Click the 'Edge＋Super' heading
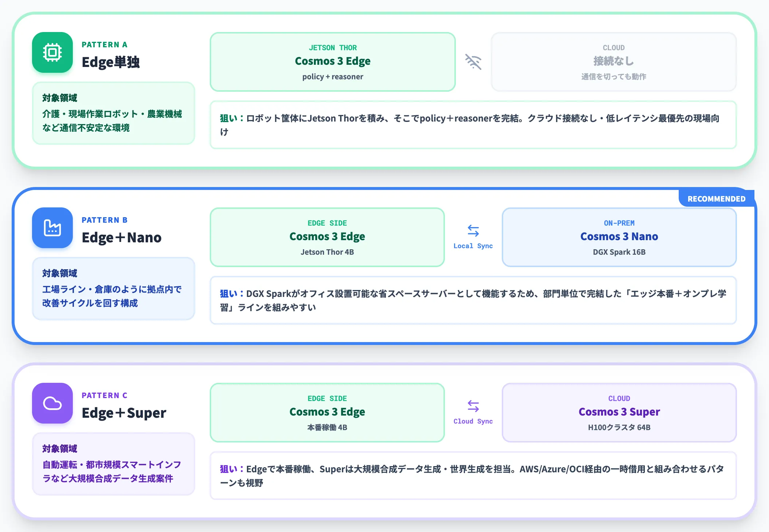This screenshot has width=769, height=532. pyautogui.click(x=124, y=413)
